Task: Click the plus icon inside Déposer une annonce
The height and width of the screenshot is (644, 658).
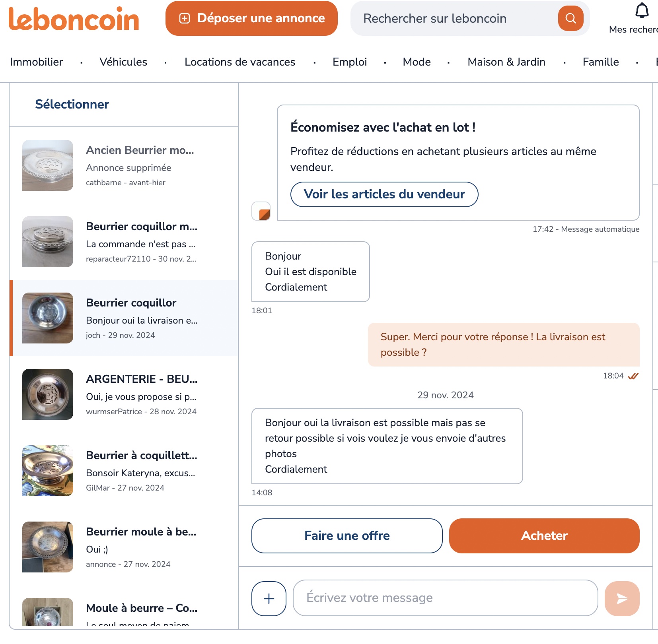Action: click(x=185, y=18)
